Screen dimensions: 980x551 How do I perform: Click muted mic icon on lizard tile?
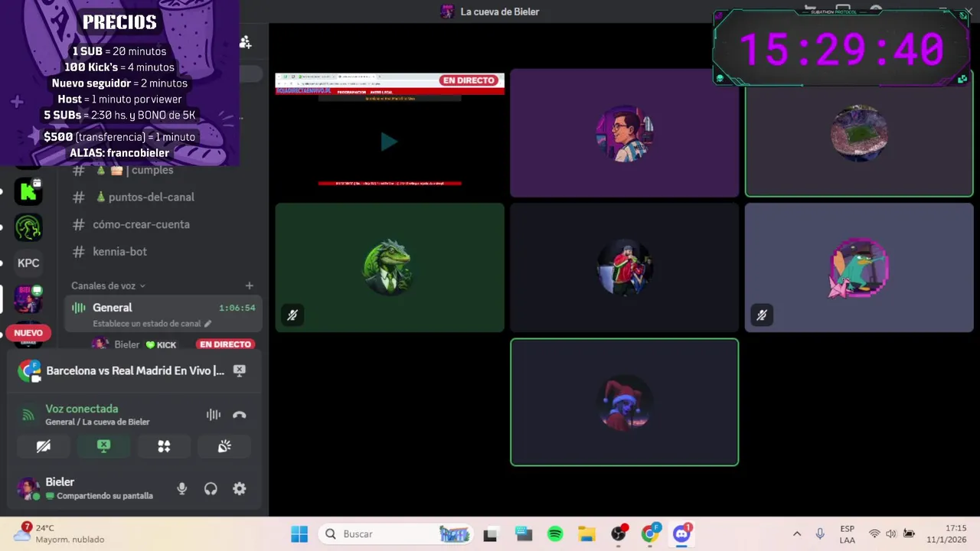click(x=292, y=315)
